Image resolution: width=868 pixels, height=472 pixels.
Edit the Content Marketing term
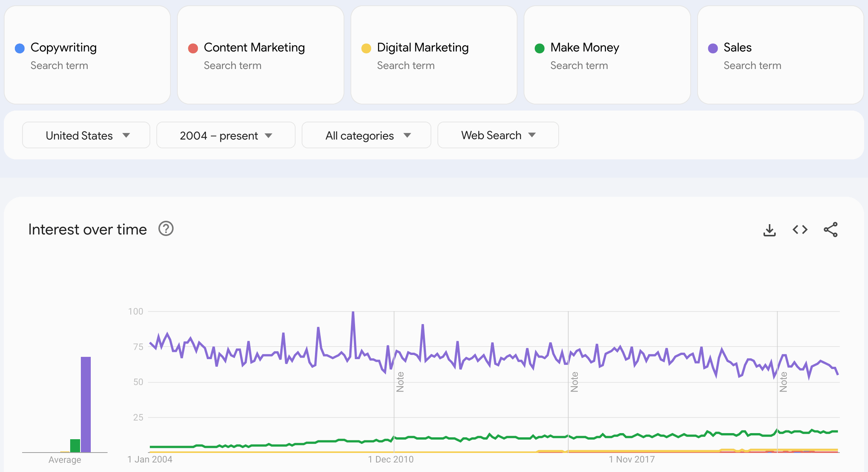[254, 48]
